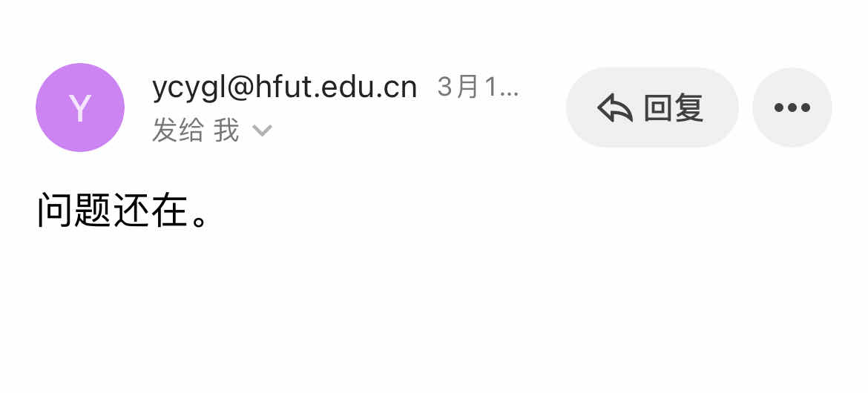Click the purple Y sender avatar
This screenshot has width=868, height=393.
[79, 108]
